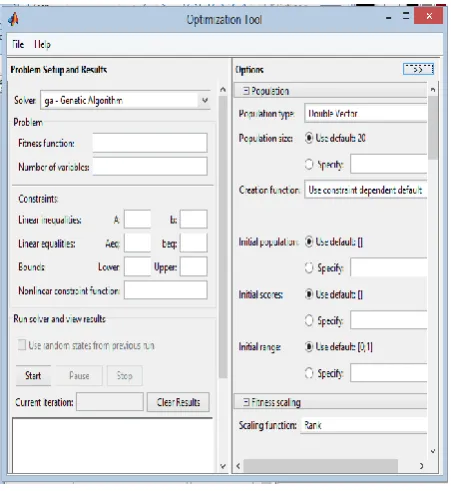Click the Start button
Image resolution: width=451 pixels, height=491 pixels.
pos(33,376)
